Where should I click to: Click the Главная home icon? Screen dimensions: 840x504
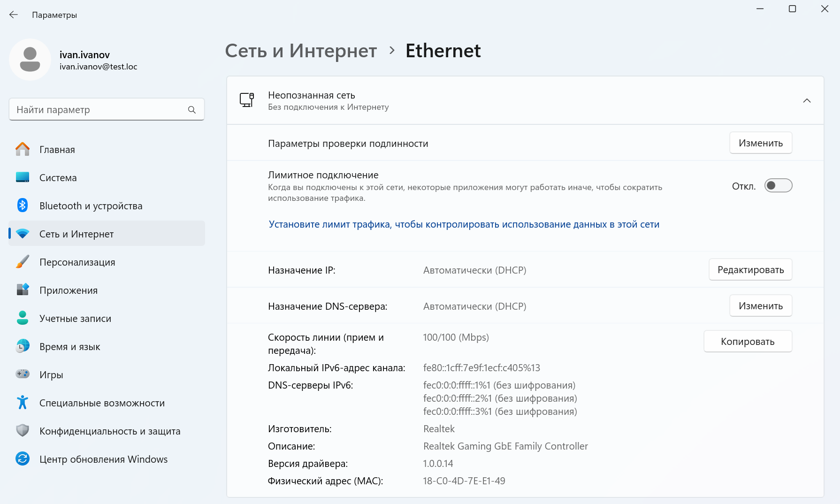coord(22,149)
